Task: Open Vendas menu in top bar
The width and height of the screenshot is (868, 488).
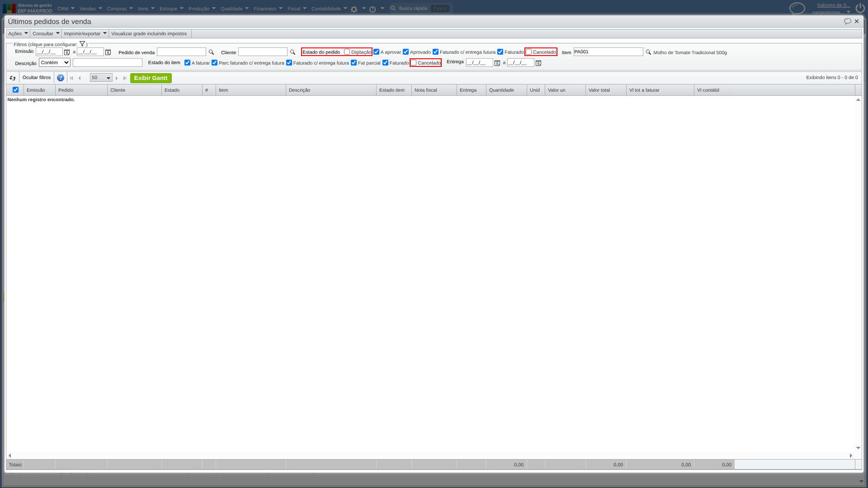Action: click(91, 9)
